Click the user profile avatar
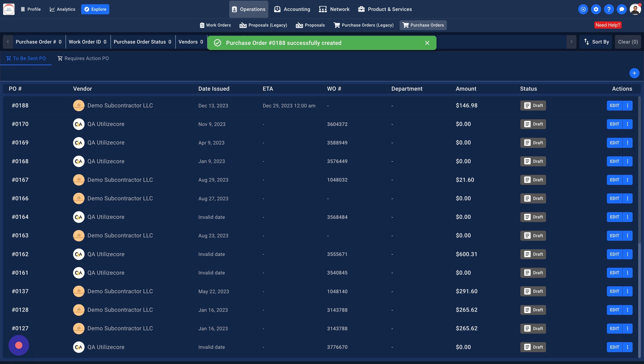The image size is (644, 364). pyautogui.click(x=635, y=9)
